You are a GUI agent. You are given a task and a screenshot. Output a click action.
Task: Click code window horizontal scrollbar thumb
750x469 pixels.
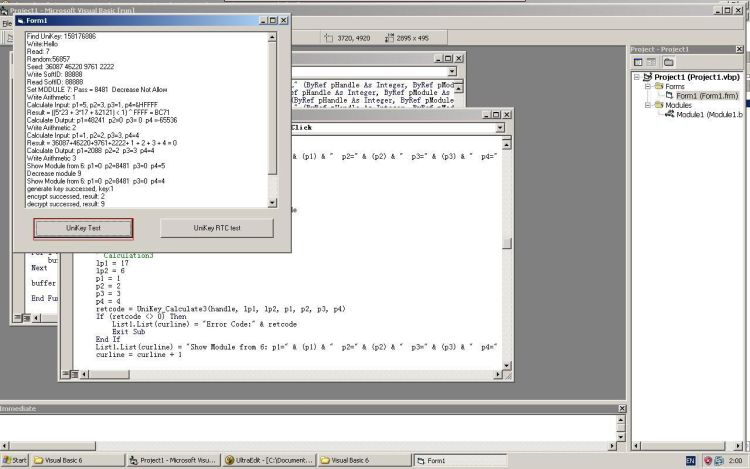coord(109,374)
